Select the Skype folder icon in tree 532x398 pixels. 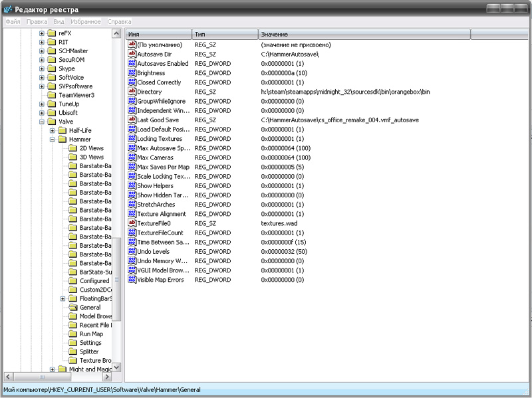click(x=51, y=68)
